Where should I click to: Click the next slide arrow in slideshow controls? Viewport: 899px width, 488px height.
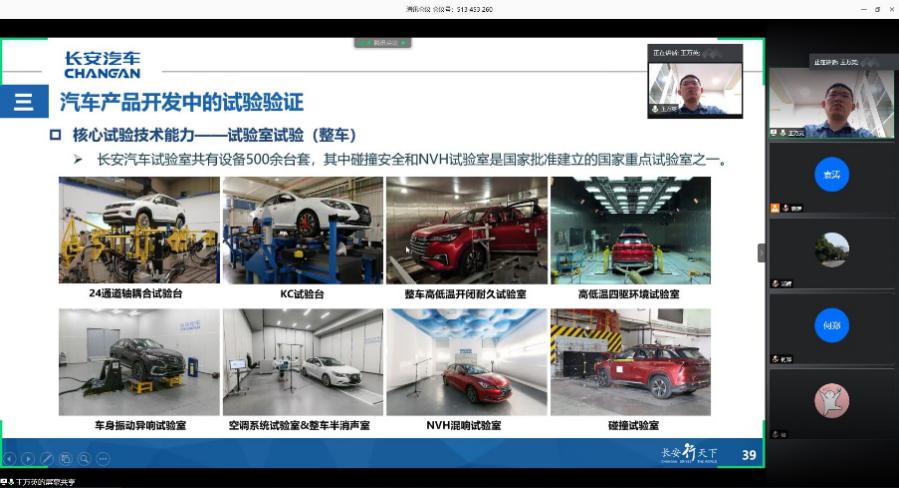28,459
